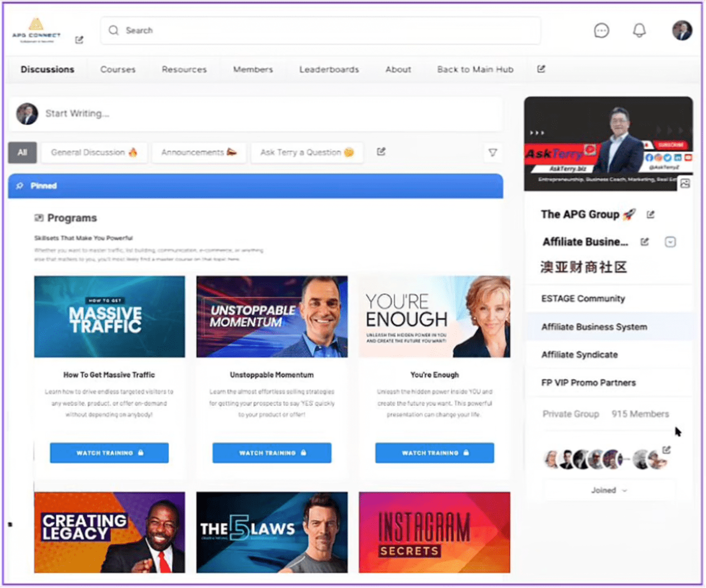The height and width of the screenshot is (588, 706).
Task: Filter by Announcements
Action: tap(199, 152)
